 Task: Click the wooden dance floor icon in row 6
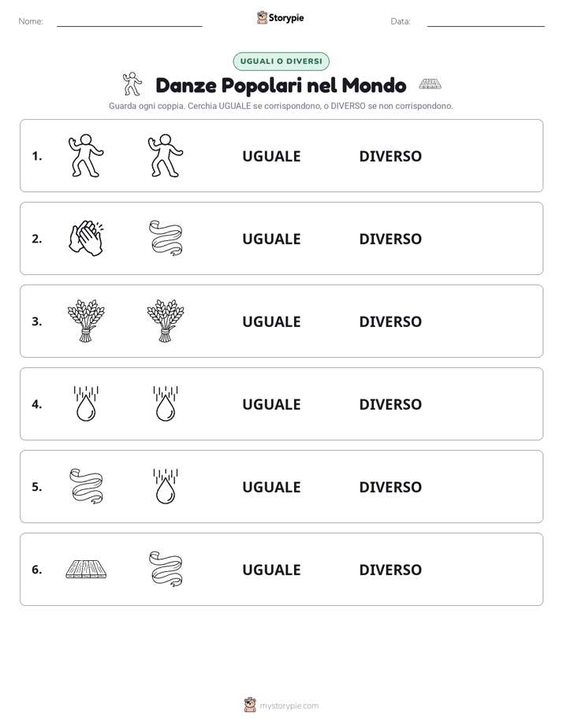(x=86, y=569)
